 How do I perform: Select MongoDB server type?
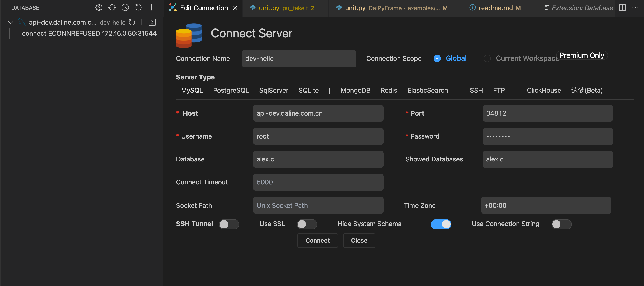tap(355, 90)
